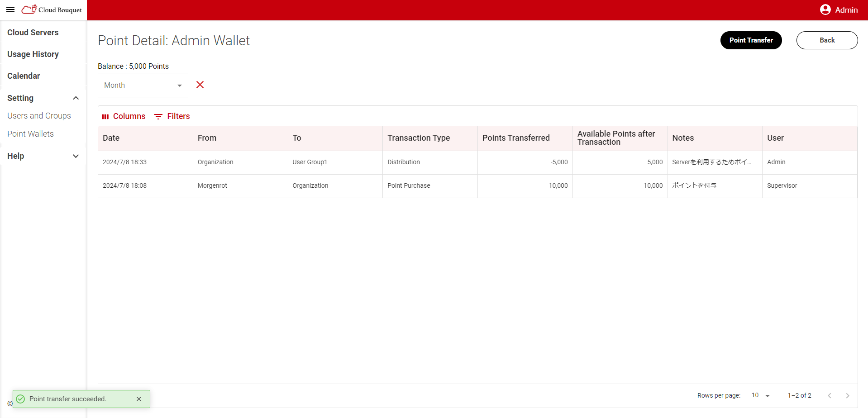Click the Filters funnel icon

158,117
